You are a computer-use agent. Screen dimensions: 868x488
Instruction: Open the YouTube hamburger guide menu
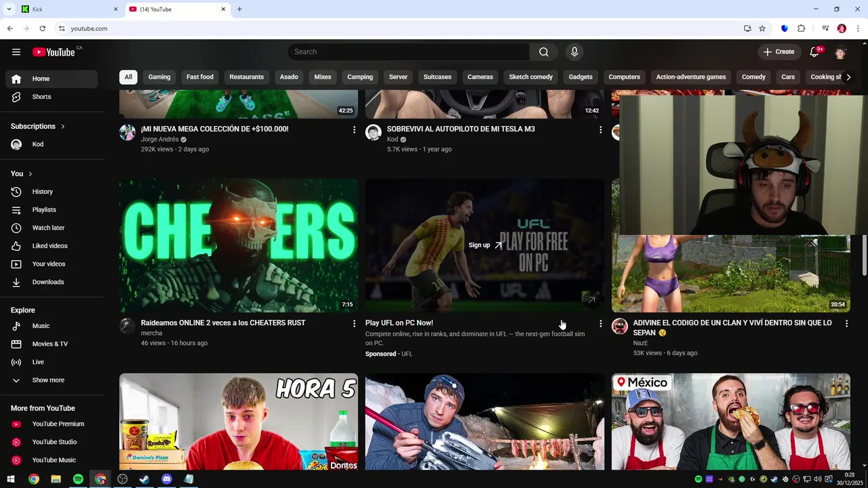click(x=16, y=52)
